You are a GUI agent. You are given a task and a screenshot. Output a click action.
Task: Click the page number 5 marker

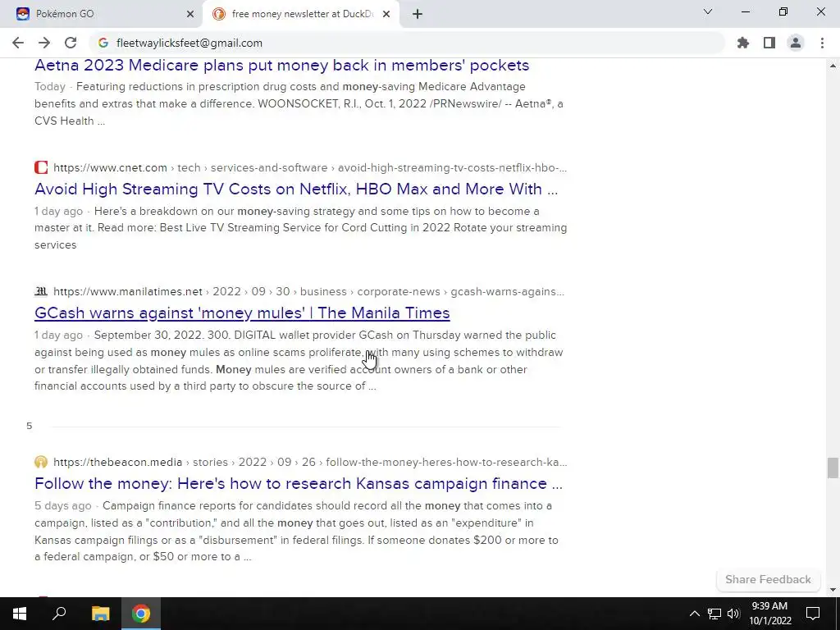(29, 426)
